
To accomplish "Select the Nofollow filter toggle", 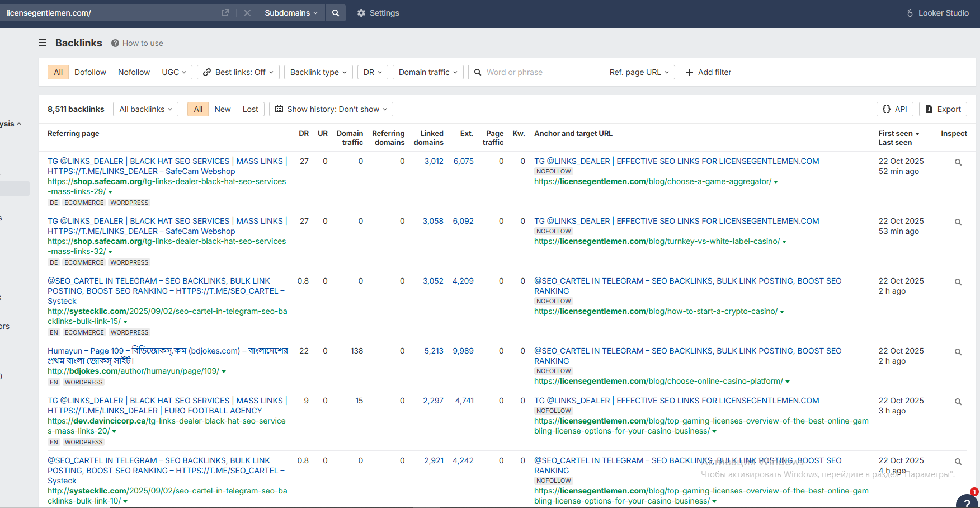I will [134, 72].
